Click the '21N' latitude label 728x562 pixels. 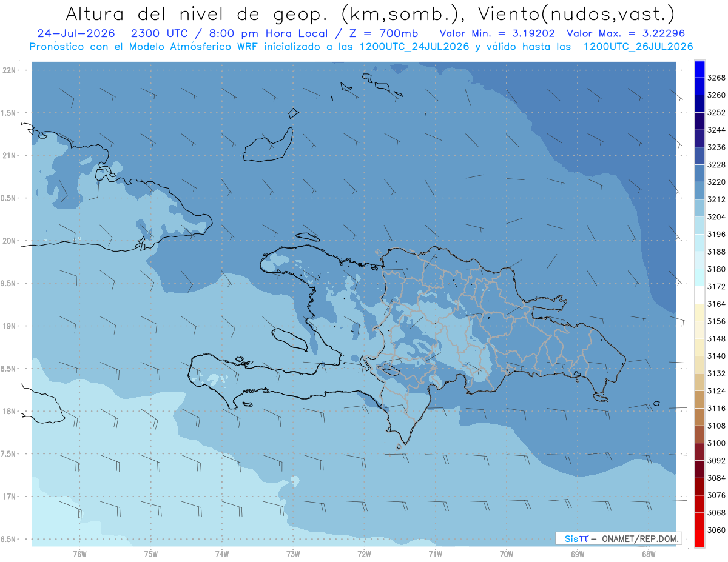[10, 156]
